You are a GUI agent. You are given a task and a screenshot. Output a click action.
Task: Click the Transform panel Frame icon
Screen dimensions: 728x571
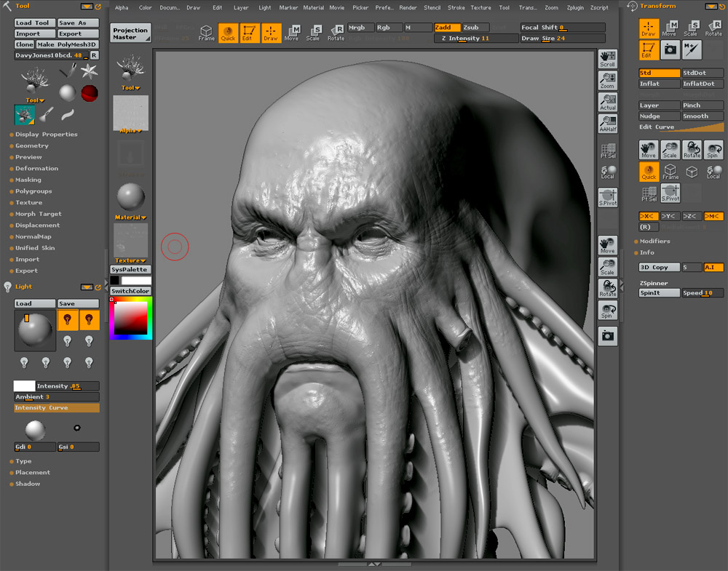point(670,172)
